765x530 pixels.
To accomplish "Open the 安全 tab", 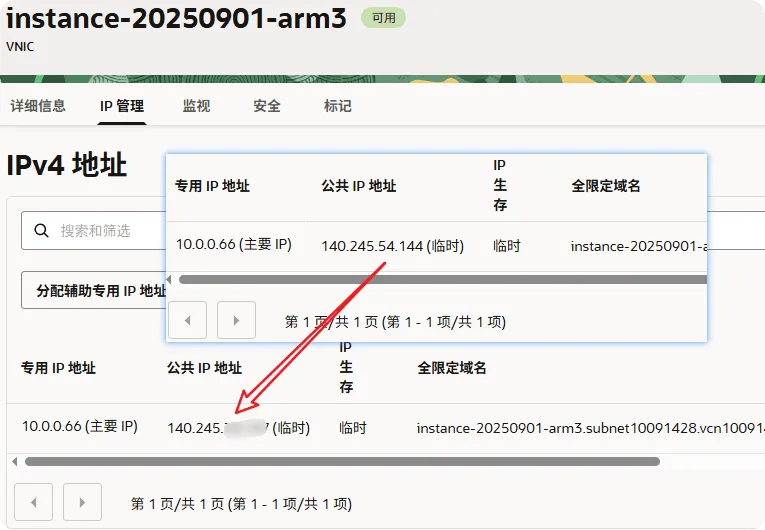I will click(x=267, y=106).
